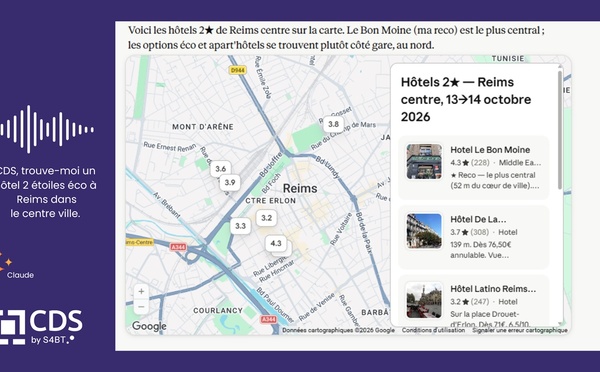Image resolution: width=600 pixels, height=372 pixels.
Task: Click the MONT D'ARÈNE district label
Action: coord(203,127)
